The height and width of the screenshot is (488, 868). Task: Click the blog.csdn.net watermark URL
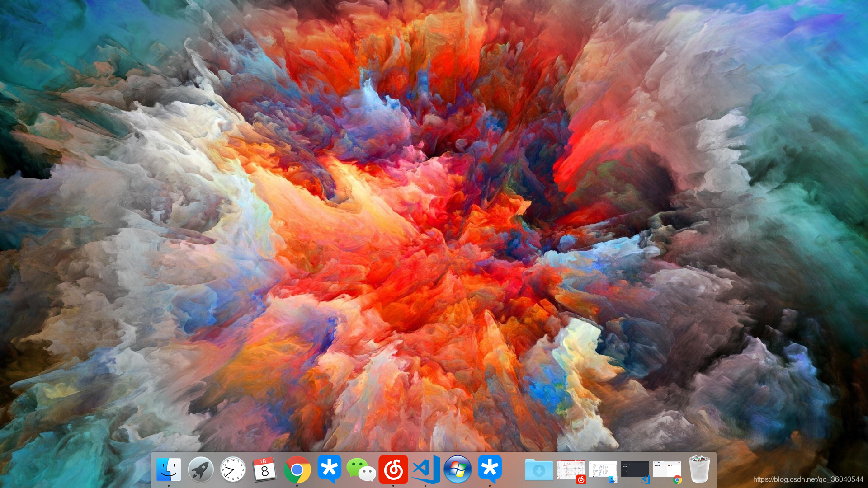tap(808, 479)
